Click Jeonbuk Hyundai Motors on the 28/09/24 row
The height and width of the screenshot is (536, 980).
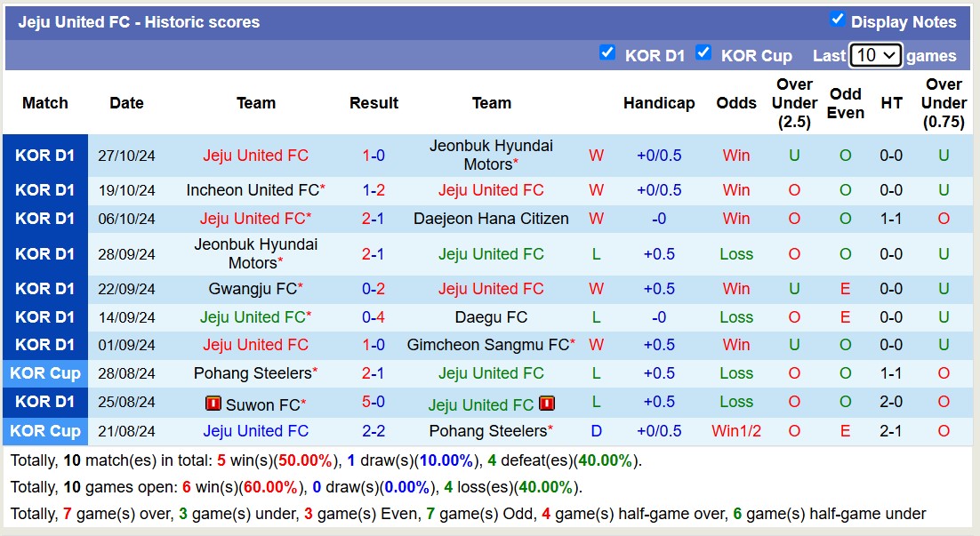[x=256, y=253]
